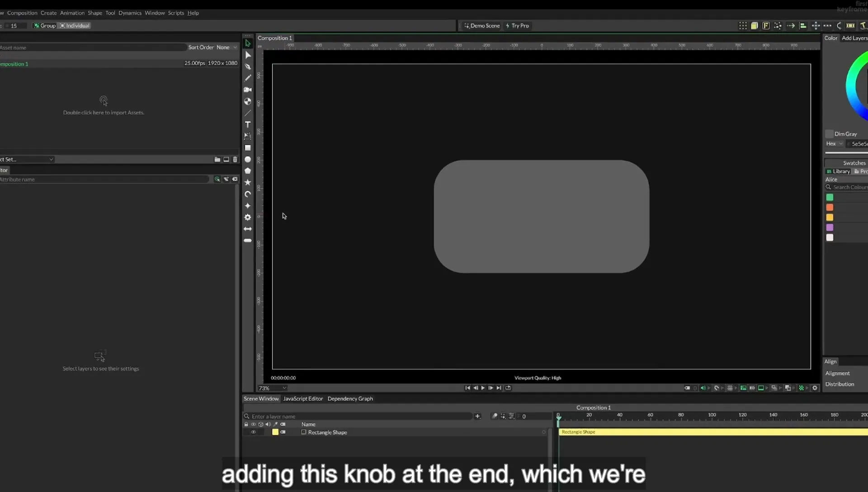
Task: Select the Pencil drawing tool
Action: tap(248, 78)
